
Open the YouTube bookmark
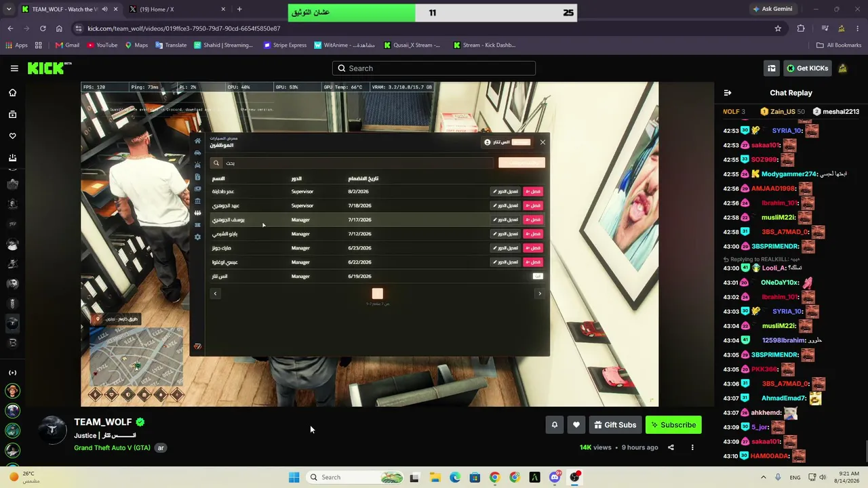tap(102, 45)
